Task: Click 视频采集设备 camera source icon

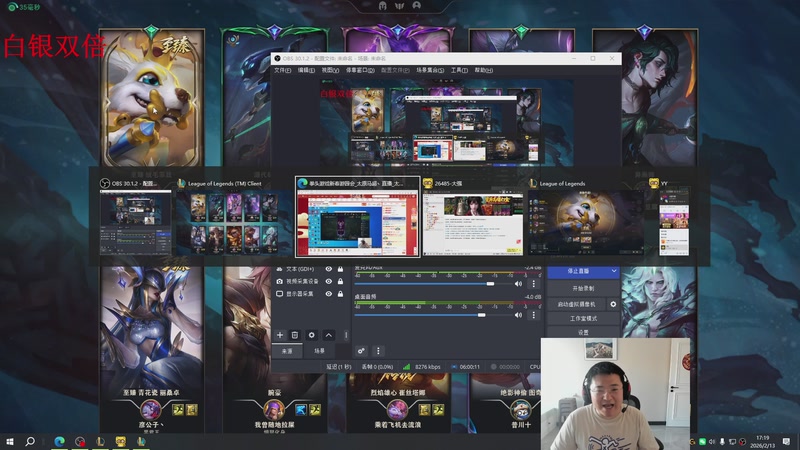Action: [280, 281]
